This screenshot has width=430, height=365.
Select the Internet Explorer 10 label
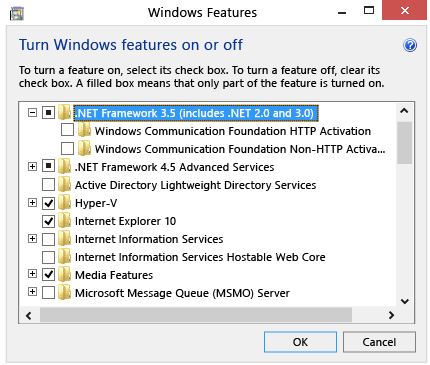click(125, 221)
